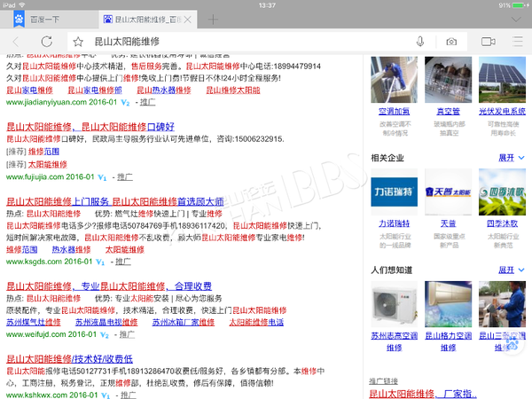Open sidebar link 四季沐歌

tap(502, 223)
